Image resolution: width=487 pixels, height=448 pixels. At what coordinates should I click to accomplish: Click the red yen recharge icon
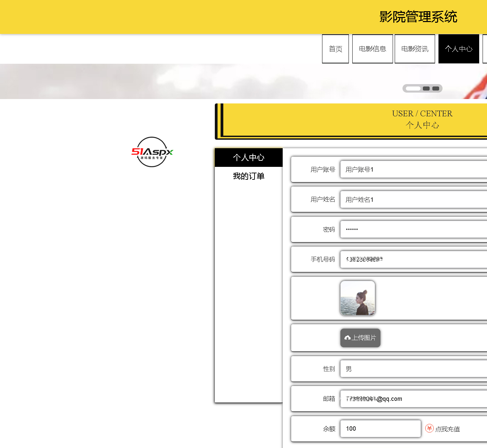(x=429, y=428)
